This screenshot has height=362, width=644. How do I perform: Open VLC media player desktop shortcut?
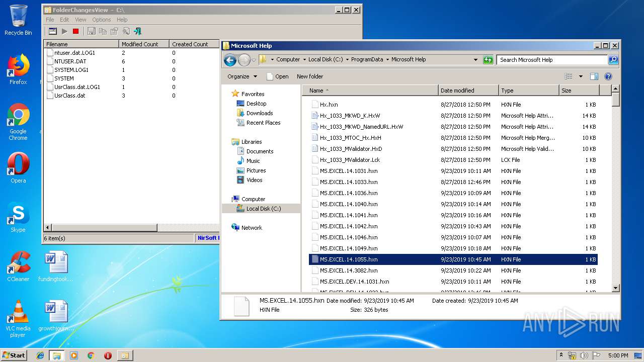(18, 319)
